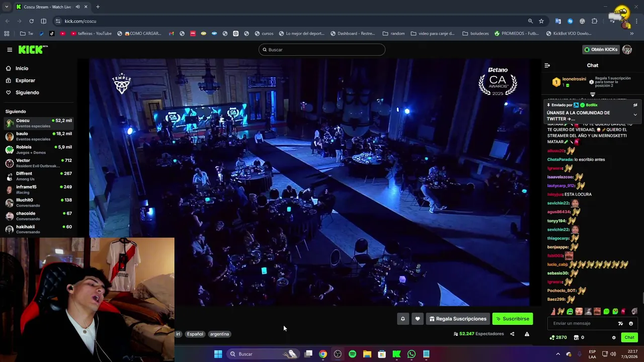View site information icon in address bar

[58, 21]
